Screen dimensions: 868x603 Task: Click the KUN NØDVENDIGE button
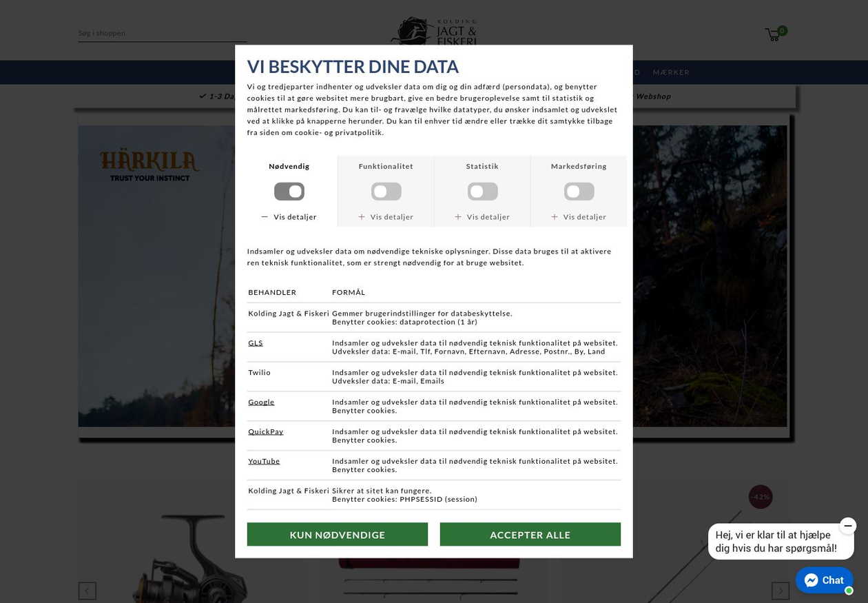click(338, 535)
